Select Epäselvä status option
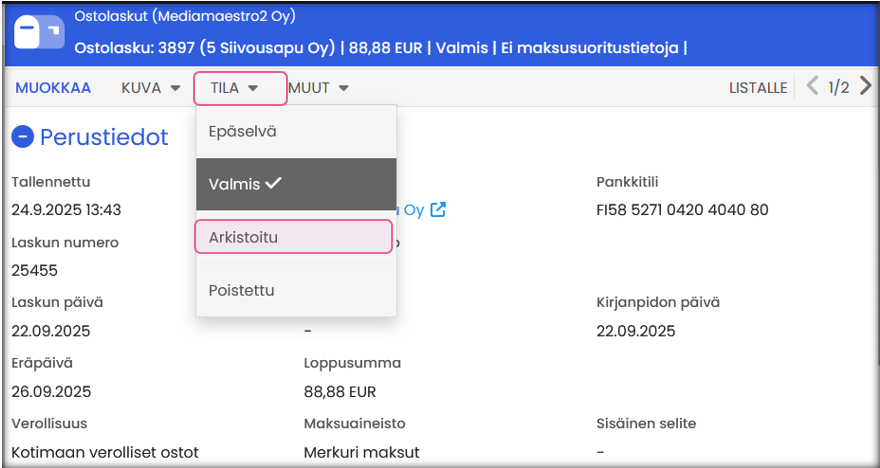 pyautogui.click(x=243, y=131)
